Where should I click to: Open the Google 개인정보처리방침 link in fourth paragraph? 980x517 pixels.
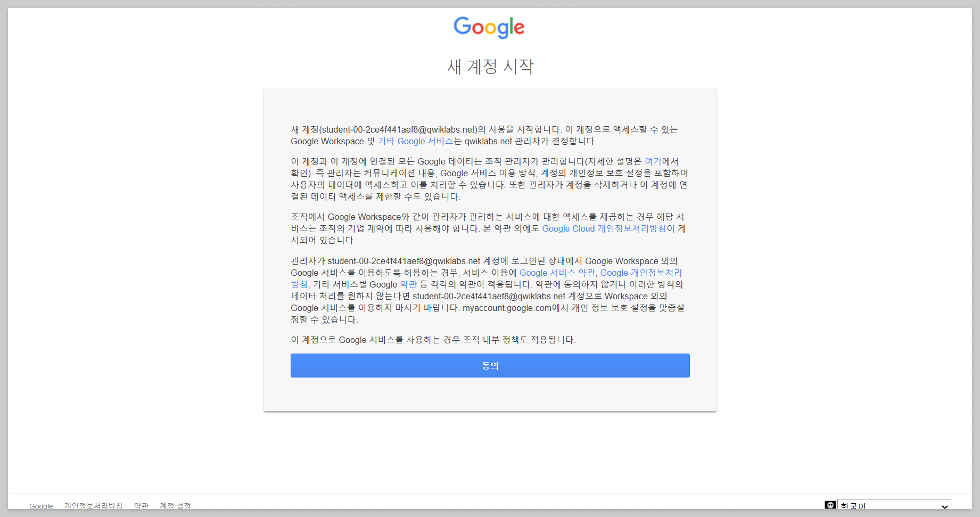641,273
